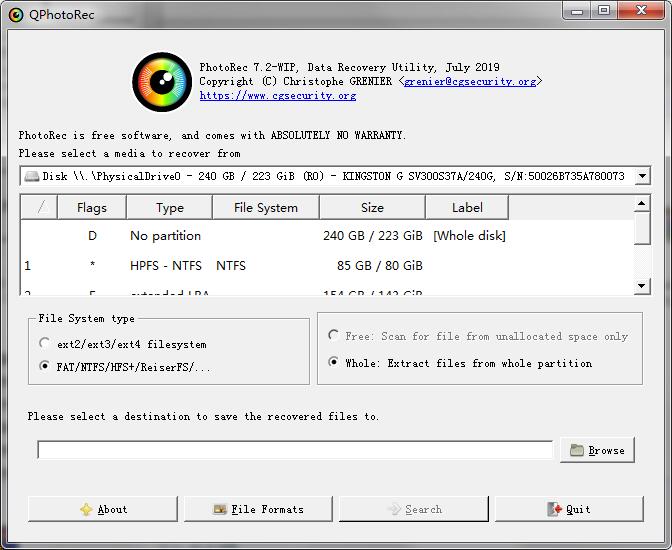Viewport: 672px width, 550px height.
Task: Click the PhotoRec eye logo image
Action: click(162, 81)
